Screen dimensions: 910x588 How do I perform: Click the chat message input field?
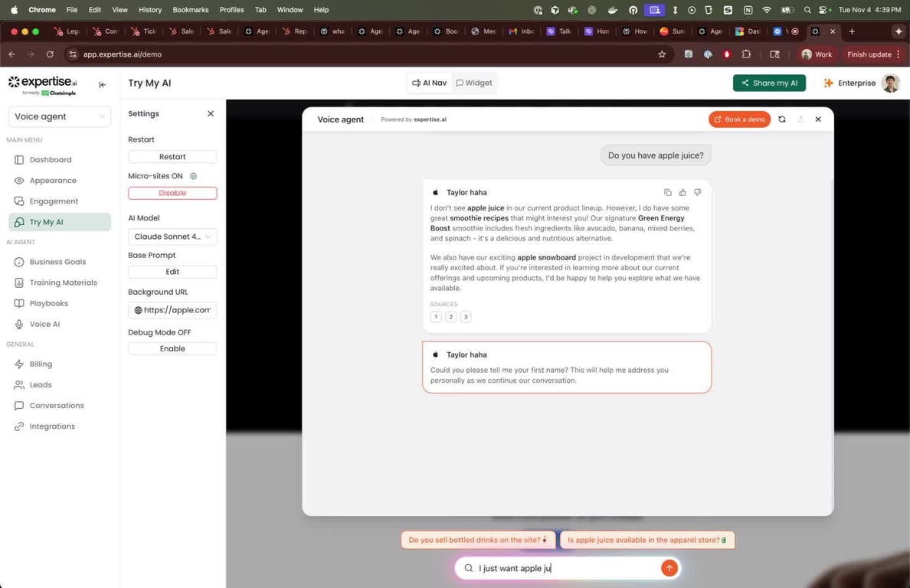(x=566, y=568)
